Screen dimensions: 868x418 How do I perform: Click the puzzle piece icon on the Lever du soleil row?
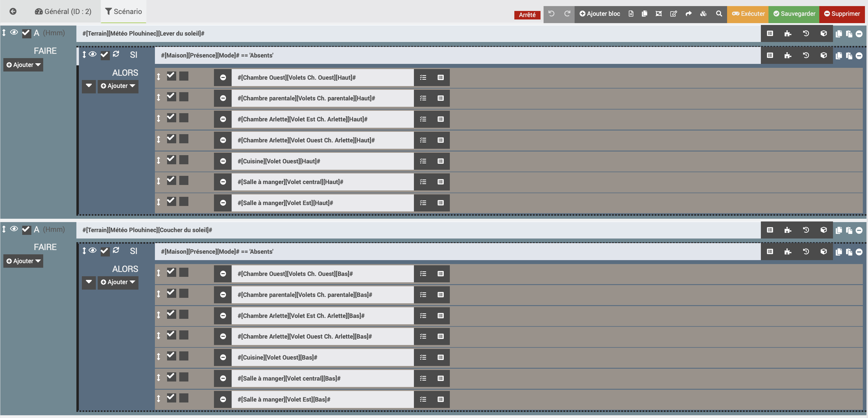pyautogui.click(x=787, y=33)
